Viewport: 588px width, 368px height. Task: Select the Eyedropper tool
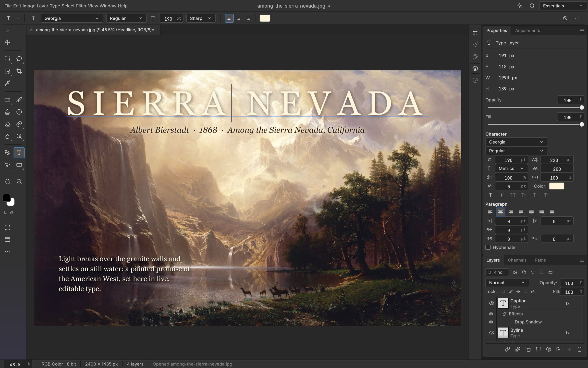pyautogui.click(x=7, y=83)
